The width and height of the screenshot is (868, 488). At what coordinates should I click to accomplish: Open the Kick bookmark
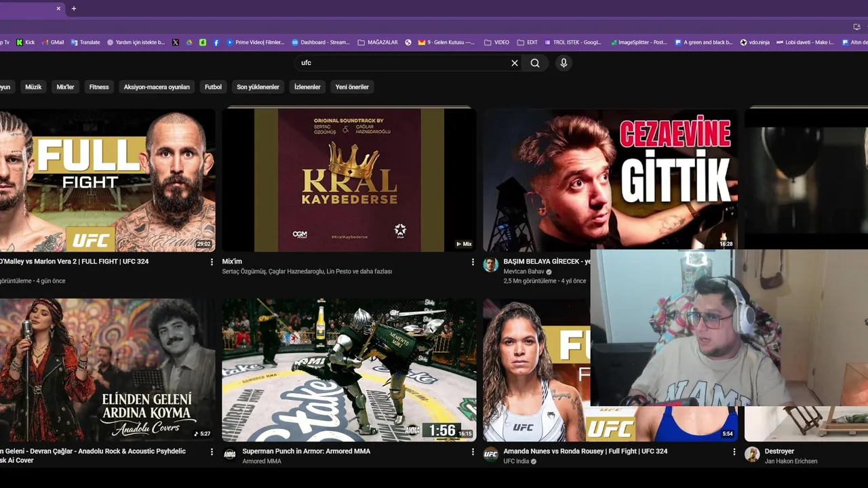pyautogui.click(x=26, y=42)
